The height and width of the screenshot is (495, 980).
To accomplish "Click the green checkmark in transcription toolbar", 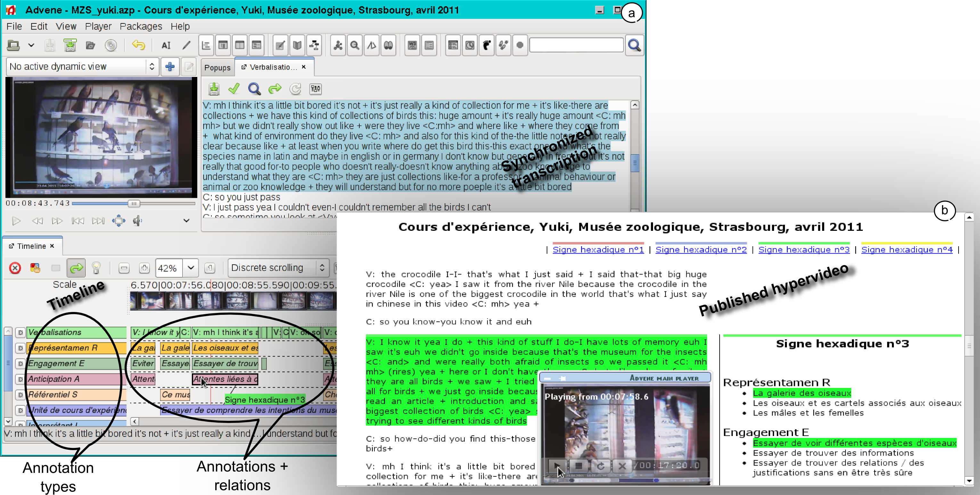I will pyautogui.click(x=234, y=89).
